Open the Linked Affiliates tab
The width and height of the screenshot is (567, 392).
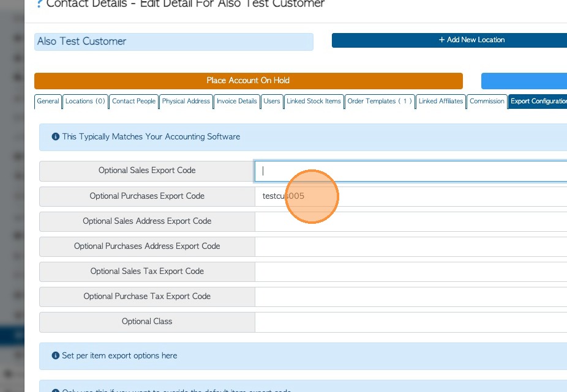coord(441,101)
